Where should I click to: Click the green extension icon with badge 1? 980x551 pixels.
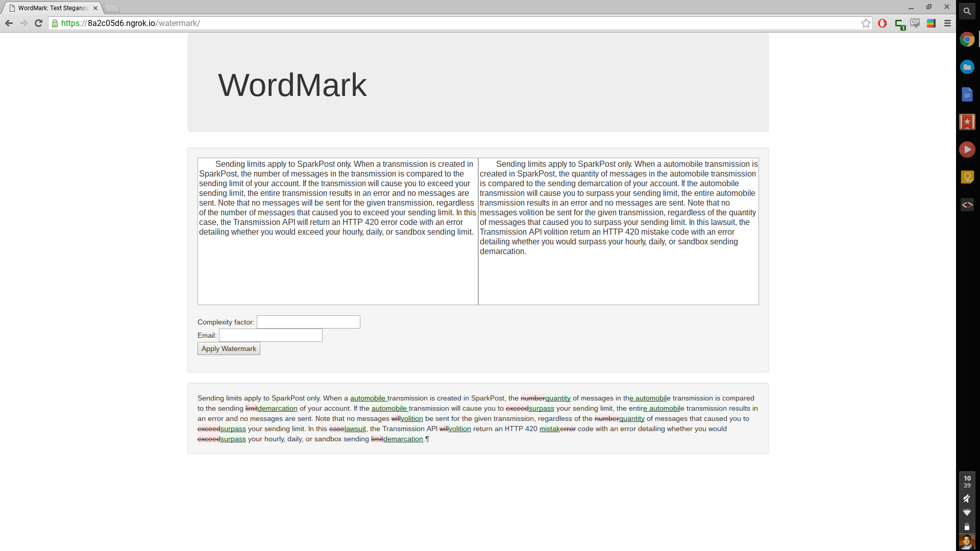click(900, 24)
